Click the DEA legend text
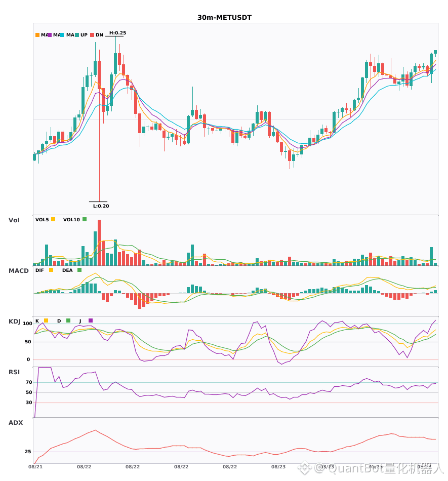Screen dimensions: 448x481 pos(67,270)
